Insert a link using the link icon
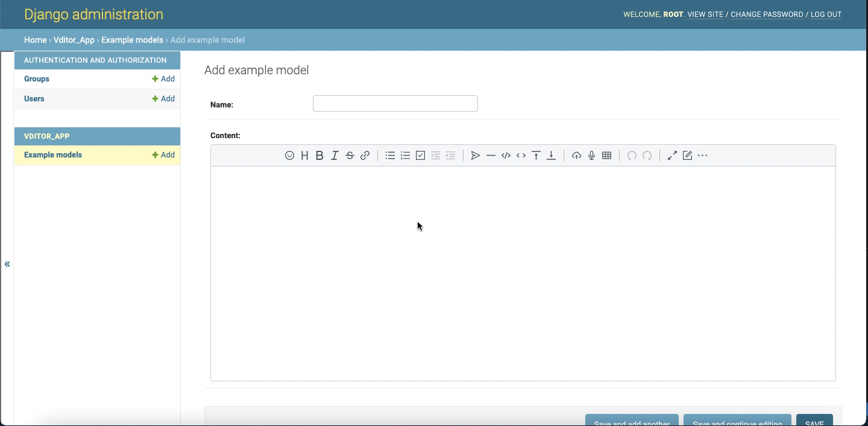 tap(365, 155)
